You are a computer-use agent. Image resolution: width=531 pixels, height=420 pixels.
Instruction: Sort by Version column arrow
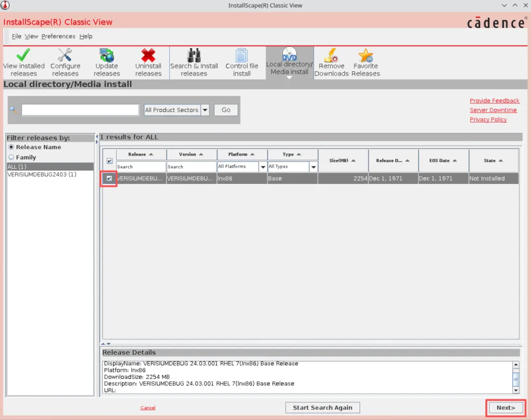[201, 154]
